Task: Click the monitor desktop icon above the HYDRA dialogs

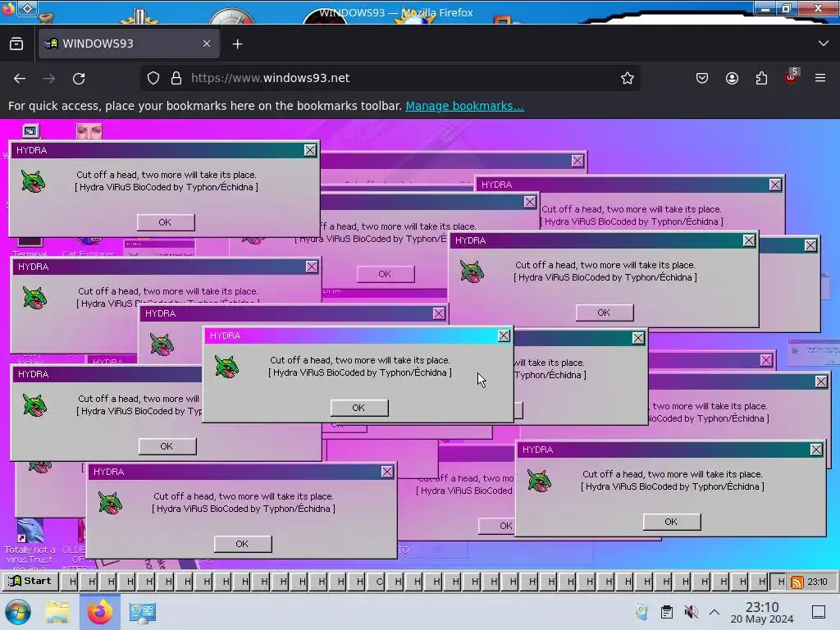Action: tap(30, 130)
